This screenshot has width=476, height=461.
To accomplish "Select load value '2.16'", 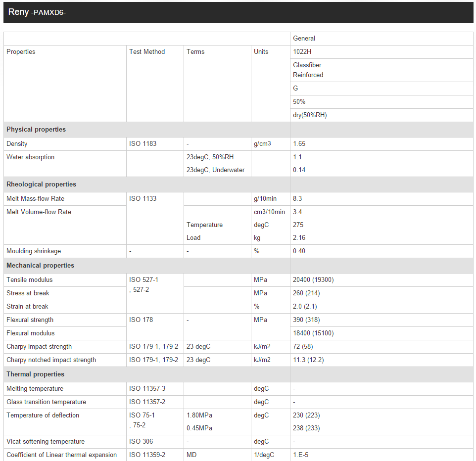I will (299, 237).
